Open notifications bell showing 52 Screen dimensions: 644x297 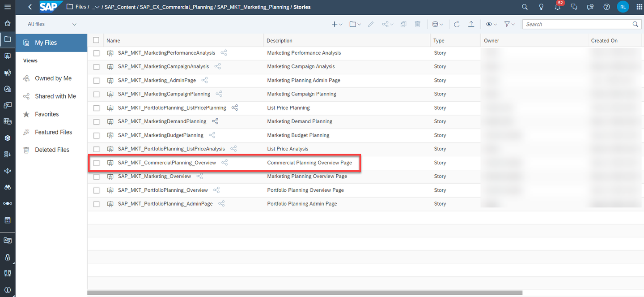[558, 6]
